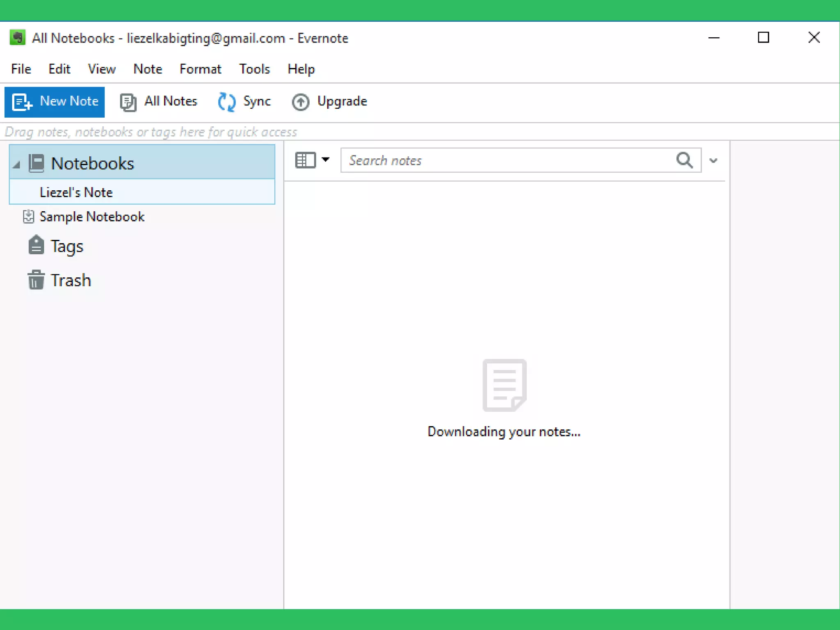Open the Tools menu

[x=254, y=69]
